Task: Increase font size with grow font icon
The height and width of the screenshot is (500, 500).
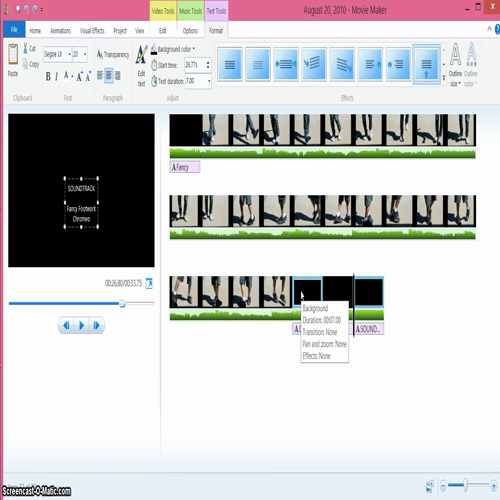Action: tap(80, 76)
